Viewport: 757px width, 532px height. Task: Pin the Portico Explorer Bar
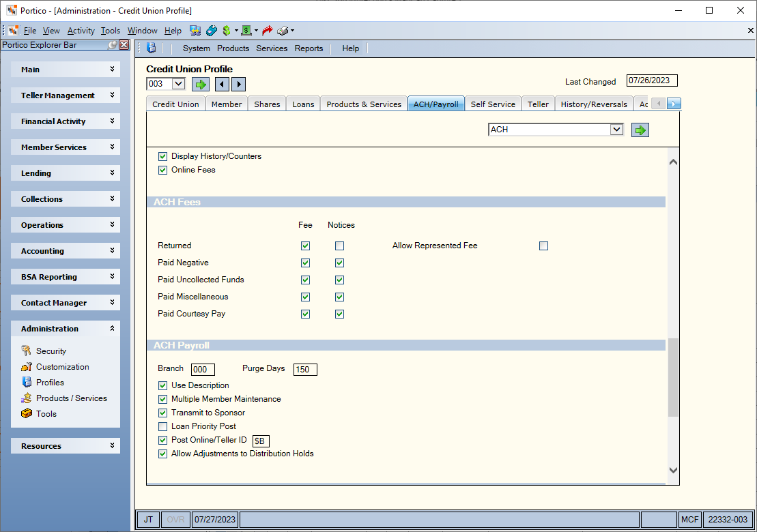(x=113, y=45)
